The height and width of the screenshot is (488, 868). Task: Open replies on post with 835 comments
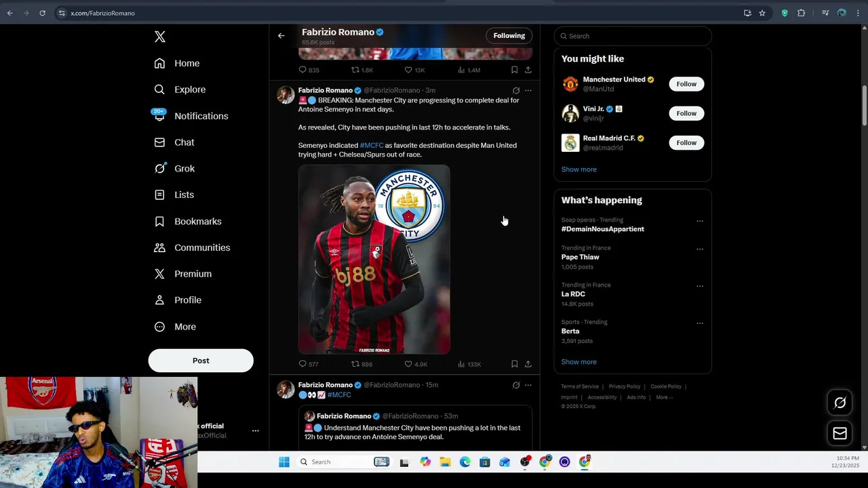309,70
